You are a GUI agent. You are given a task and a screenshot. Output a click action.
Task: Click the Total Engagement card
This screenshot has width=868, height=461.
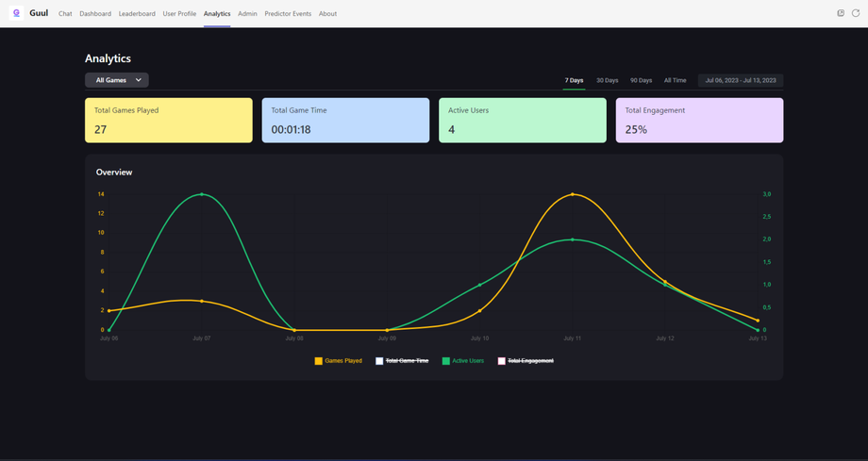click(699, 120)
